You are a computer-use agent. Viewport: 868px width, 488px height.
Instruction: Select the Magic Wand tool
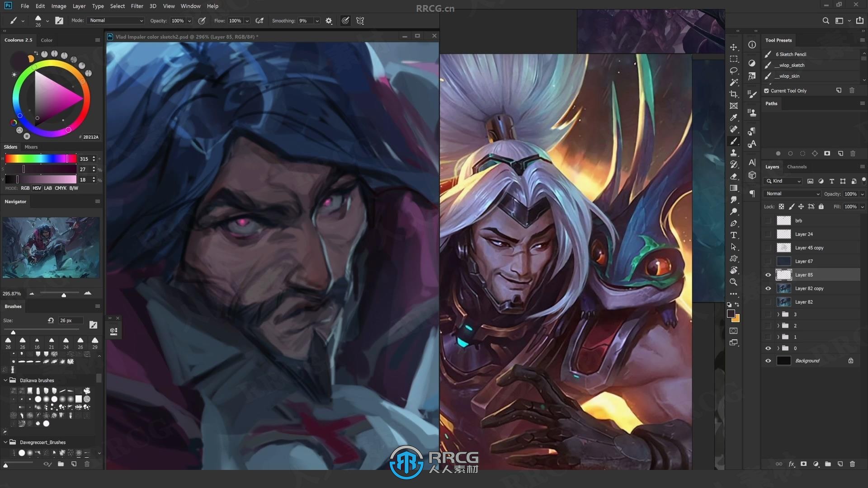point(734,82)
